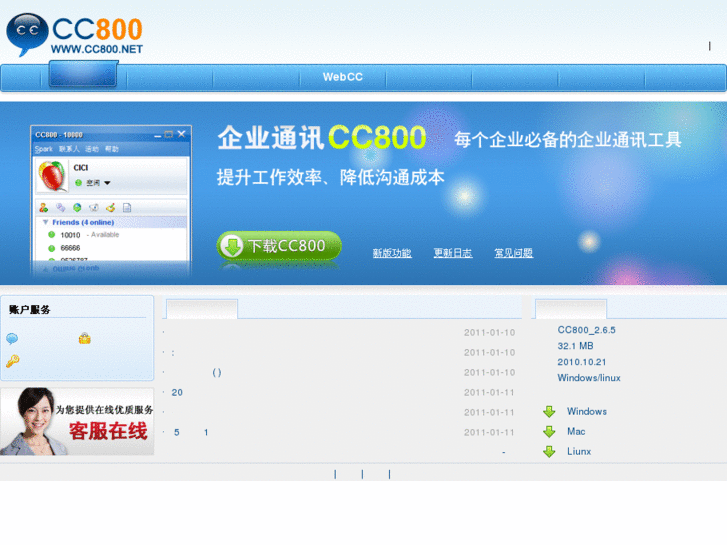Image resolution: width=727 pixels, height=545 pixels.
Task: Click the yellow padlock icon under 账户服务
Action: click(84, 338)
